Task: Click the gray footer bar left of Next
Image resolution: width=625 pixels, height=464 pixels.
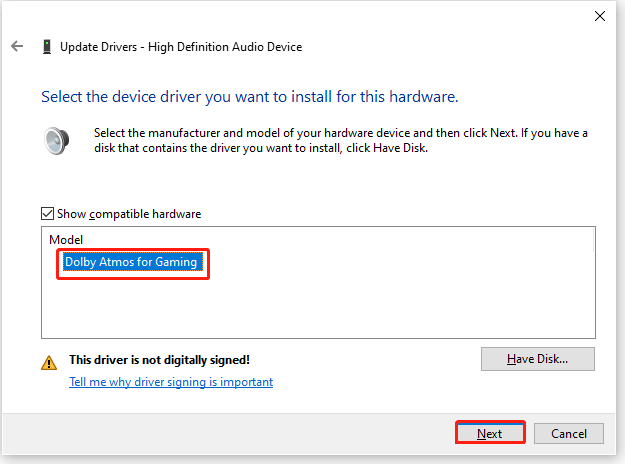Action: click(x=229, y=434)
